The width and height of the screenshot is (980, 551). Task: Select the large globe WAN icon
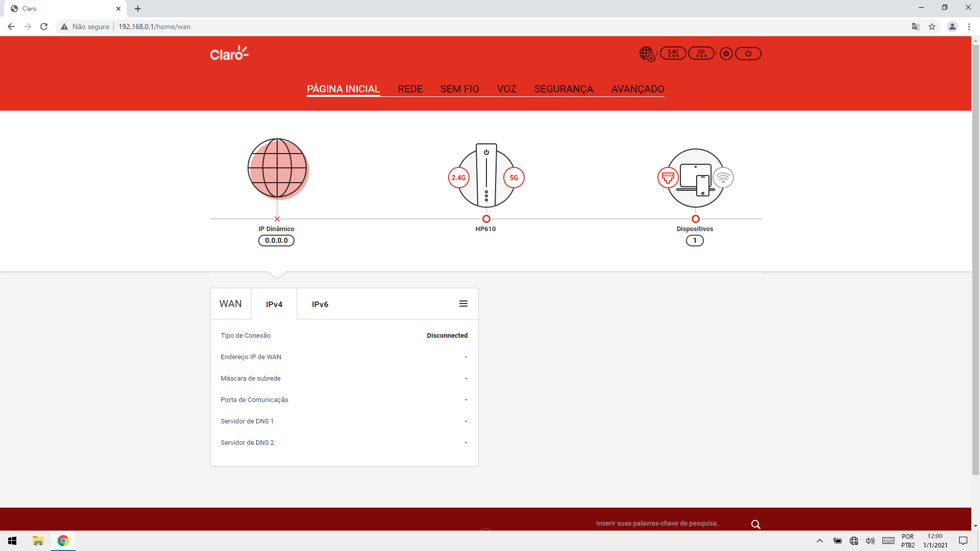278,168
